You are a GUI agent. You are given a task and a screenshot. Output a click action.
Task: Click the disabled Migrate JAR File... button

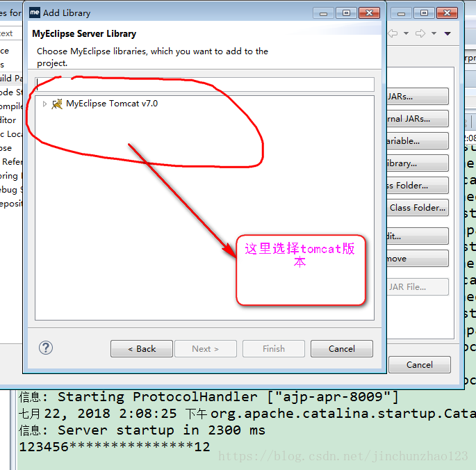coord(418,287)
